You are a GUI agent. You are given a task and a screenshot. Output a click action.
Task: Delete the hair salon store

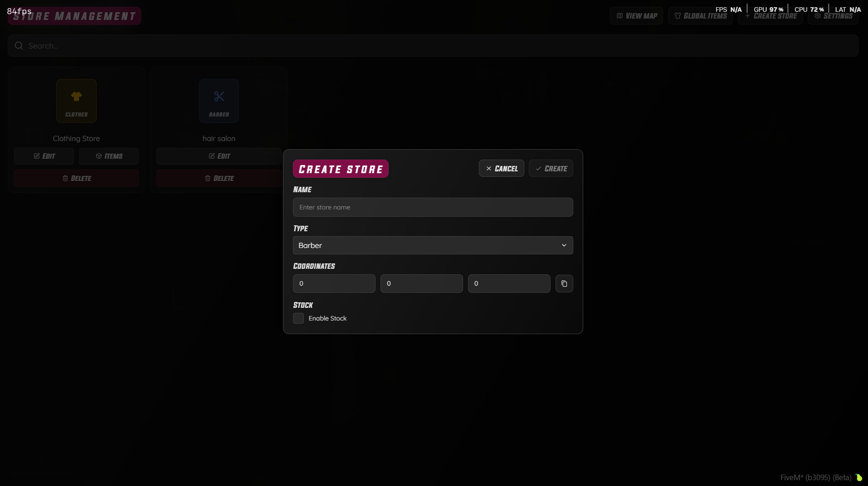click(x=219, y=178)
